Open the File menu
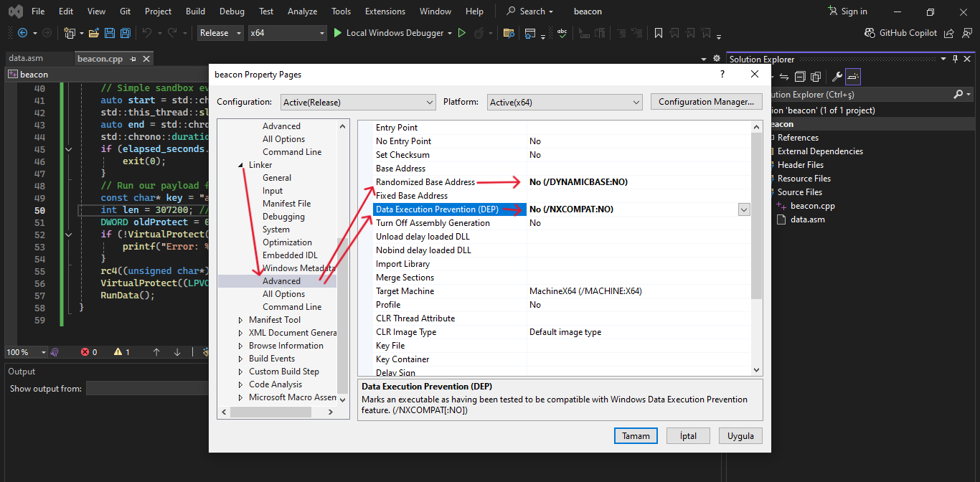980x482 pixels. (x=38, y=11)
